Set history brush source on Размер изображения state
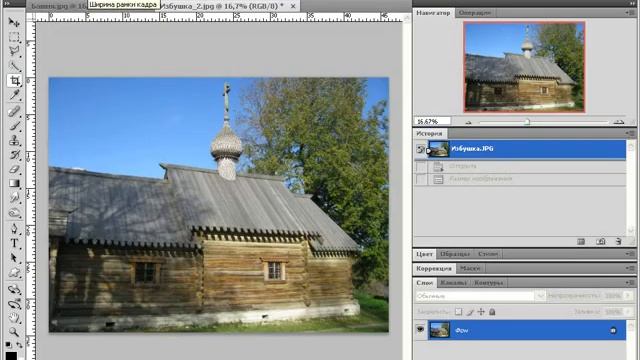The width and height of the screenshot is (640, 360). [x=420, y=179]
